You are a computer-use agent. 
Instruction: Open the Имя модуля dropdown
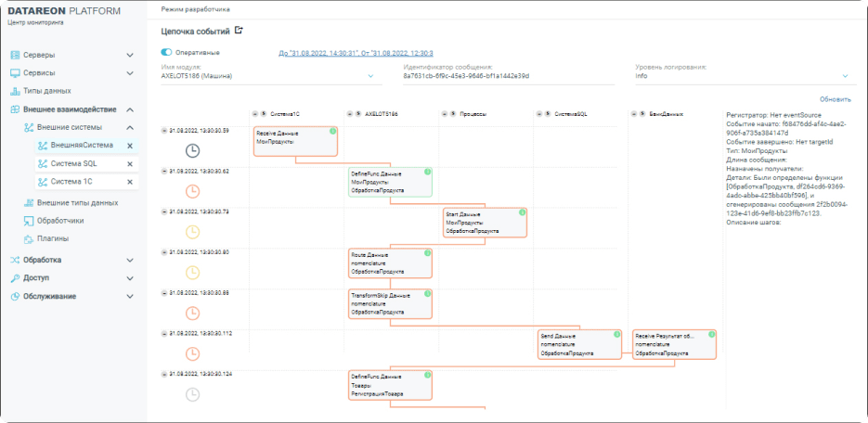tap(371, 76)
